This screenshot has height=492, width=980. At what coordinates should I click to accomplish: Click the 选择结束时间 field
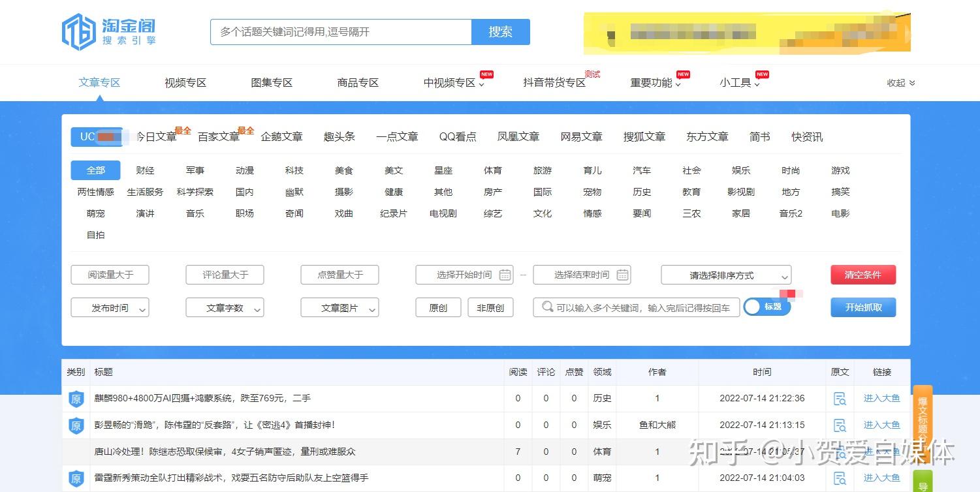tap(582, 275)
